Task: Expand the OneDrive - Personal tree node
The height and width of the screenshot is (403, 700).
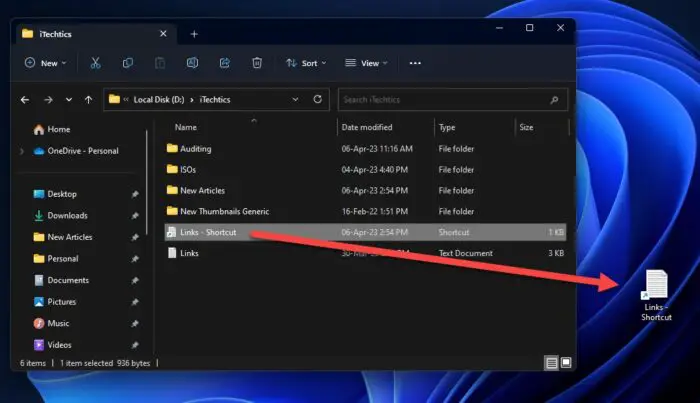Action: point(22,151)
